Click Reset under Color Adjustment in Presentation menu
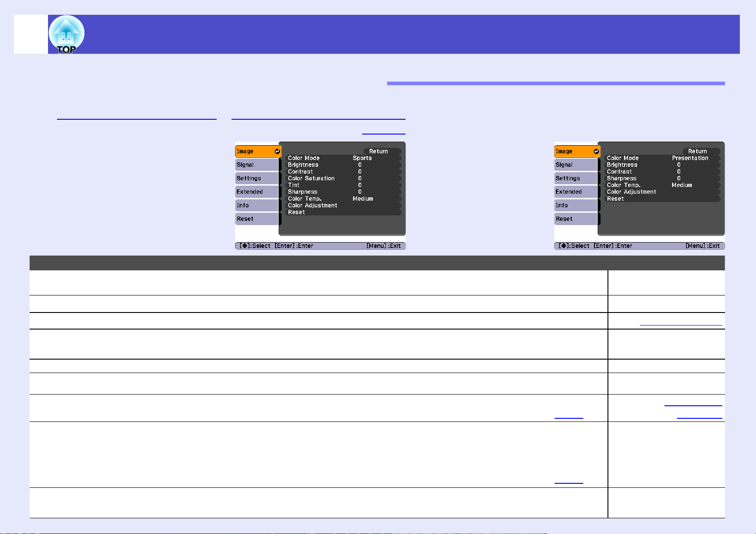 click(x=662, y=199)
